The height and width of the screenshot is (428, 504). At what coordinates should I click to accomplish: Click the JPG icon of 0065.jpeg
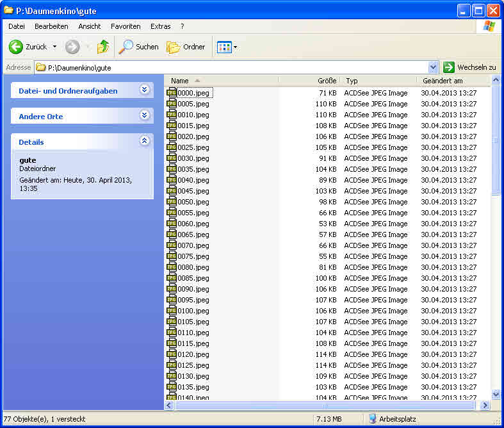172,235
